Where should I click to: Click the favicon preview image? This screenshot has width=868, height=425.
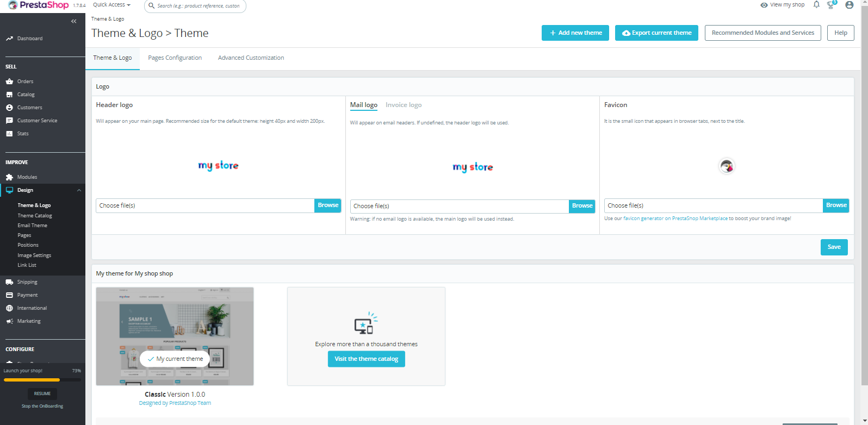pos(727,166)
